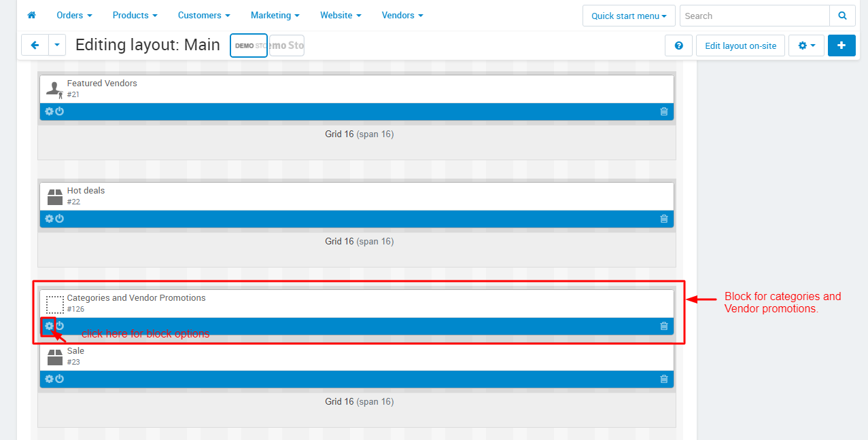Screen dimensions: 868x440
Task: Go to the admin home icon
Action: click(31, 15)
